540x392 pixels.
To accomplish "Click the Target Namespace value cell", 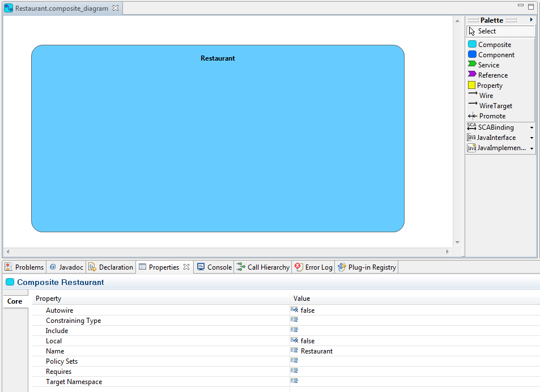I will [x=415, y=382].
